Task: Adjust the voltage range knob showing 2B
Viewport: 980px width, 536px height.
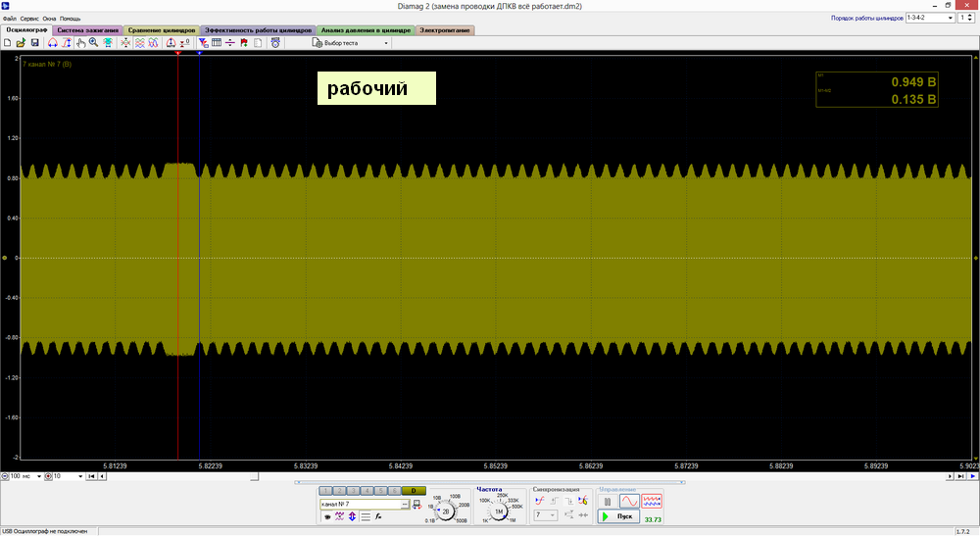Action: (x=446, y=512)
